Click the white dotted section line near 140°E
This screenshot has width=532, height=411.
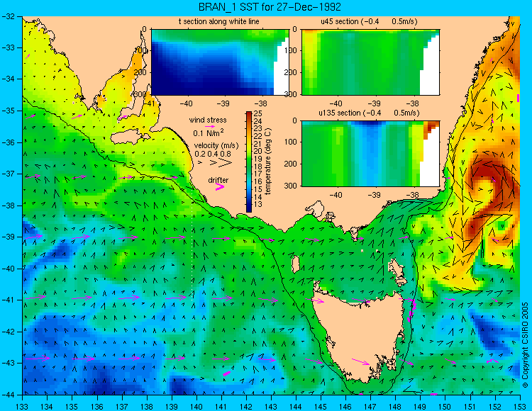click(192, 246)
